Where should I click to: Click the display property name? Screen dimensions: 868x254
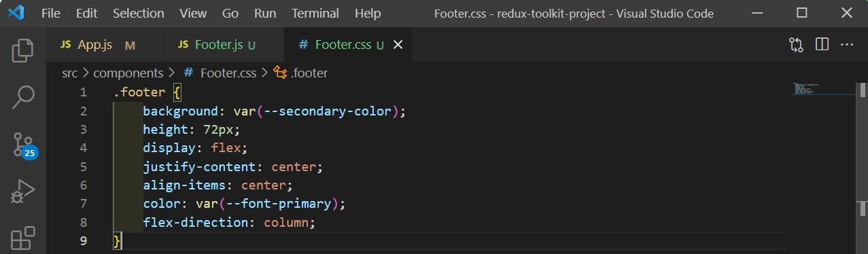point(169,147)
